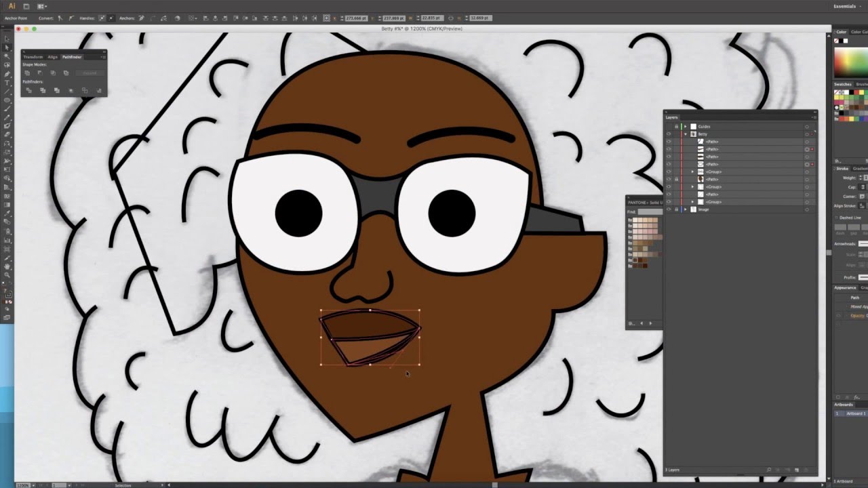The image size is (868, 488).
Task: Open the Essentials workspace dropdown
Action: coord(848,6)
